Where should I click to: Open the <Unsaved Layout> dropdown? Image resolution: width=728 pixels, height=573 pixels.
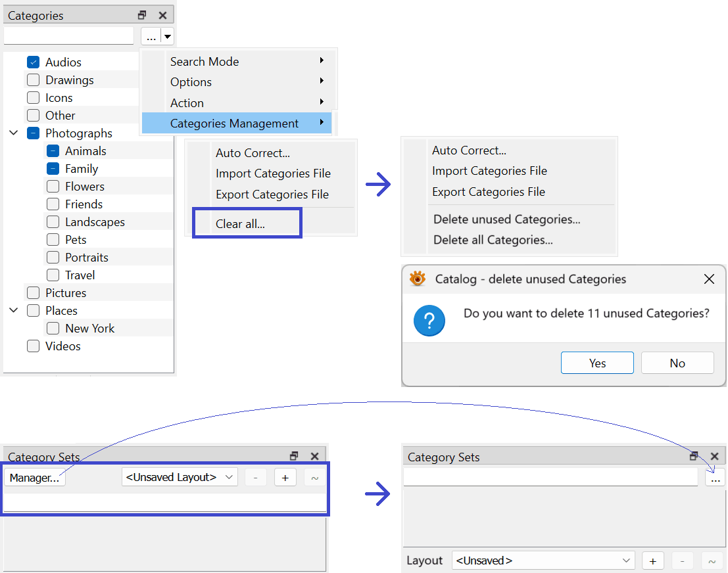click(x=180, y=477)
